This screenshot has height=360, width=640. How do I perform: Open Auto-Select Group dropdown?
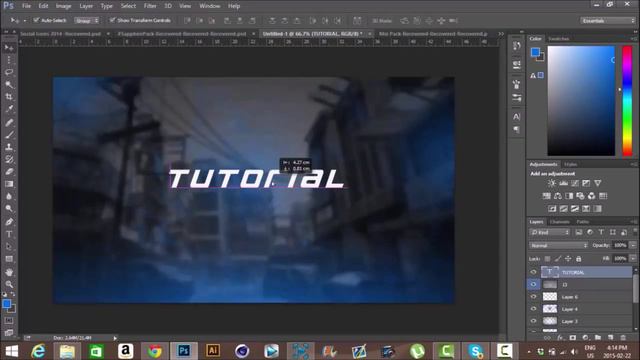pos(87,20)
